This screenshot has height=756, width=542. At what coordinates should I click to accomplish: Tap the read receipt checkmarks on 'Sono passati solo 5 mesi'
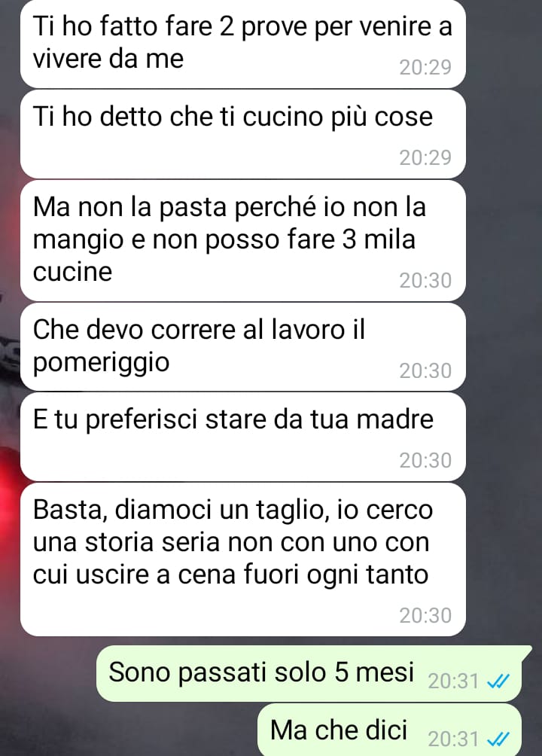click(498, 681)
